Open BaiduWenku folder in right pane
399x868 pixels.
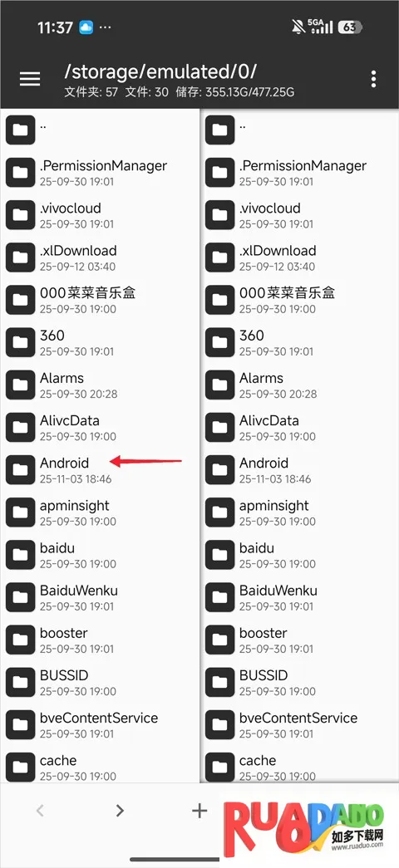[300, 597]
